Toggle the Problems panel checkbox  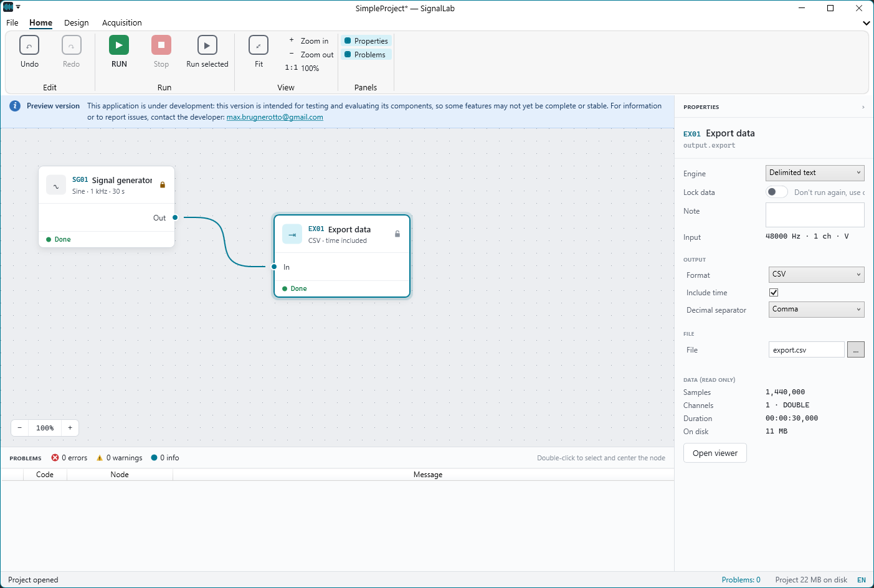(x=348, y=55)
